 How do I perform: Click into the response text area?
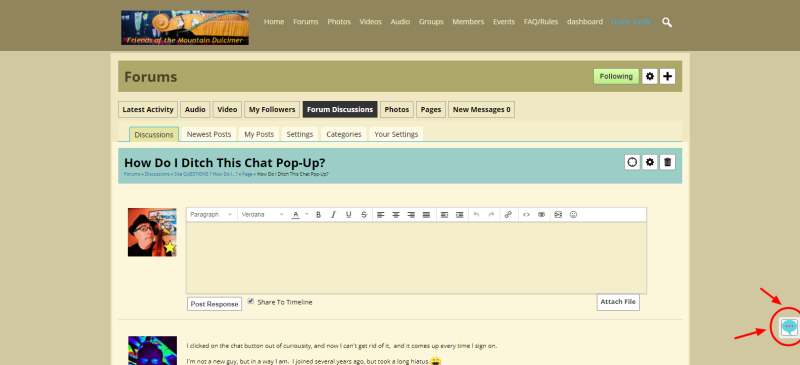416,257
